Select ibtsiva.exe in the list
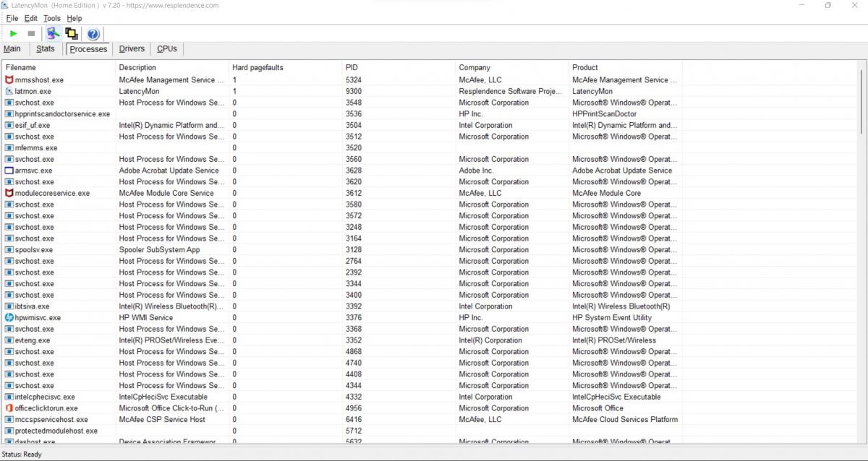The image size is (868, 461). [32, 306]
